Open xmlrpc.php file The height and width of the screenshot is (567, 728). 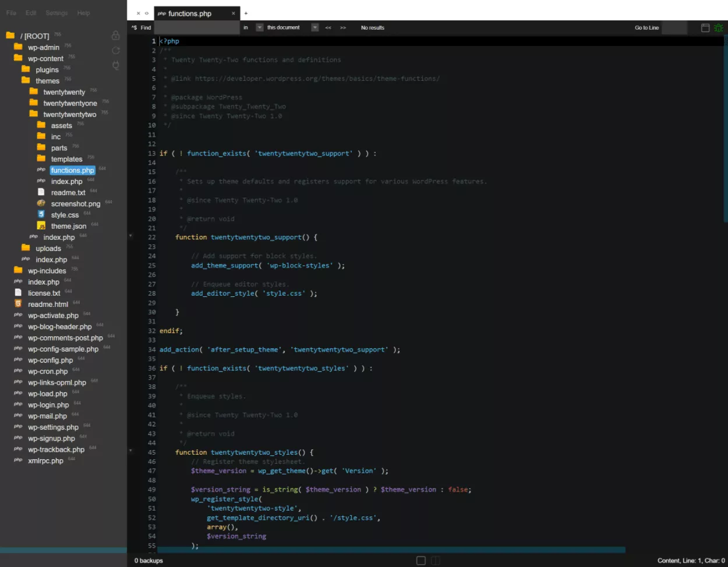click(45, 460)
